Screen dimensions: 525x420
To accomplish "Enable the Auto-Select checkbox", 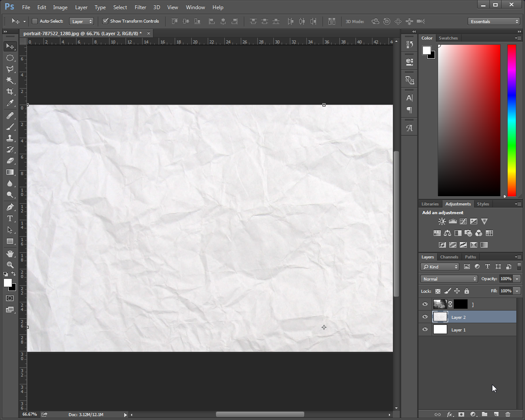I will coord(35,21).
